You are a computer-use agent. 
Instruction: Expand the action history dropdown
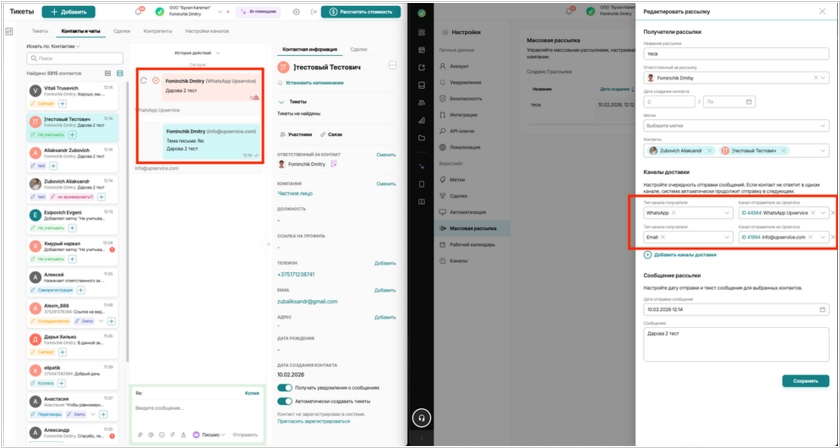point(196,52)
